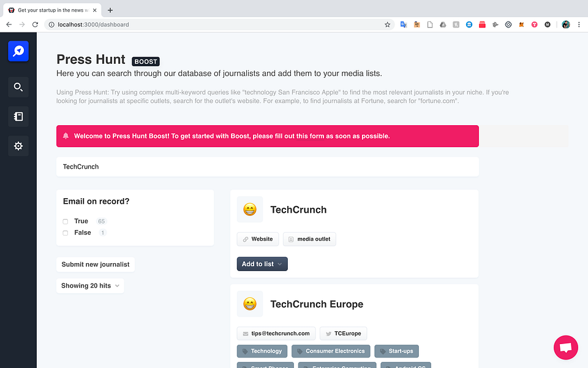Open the Chrome profile avatar

tap(566, 25)
